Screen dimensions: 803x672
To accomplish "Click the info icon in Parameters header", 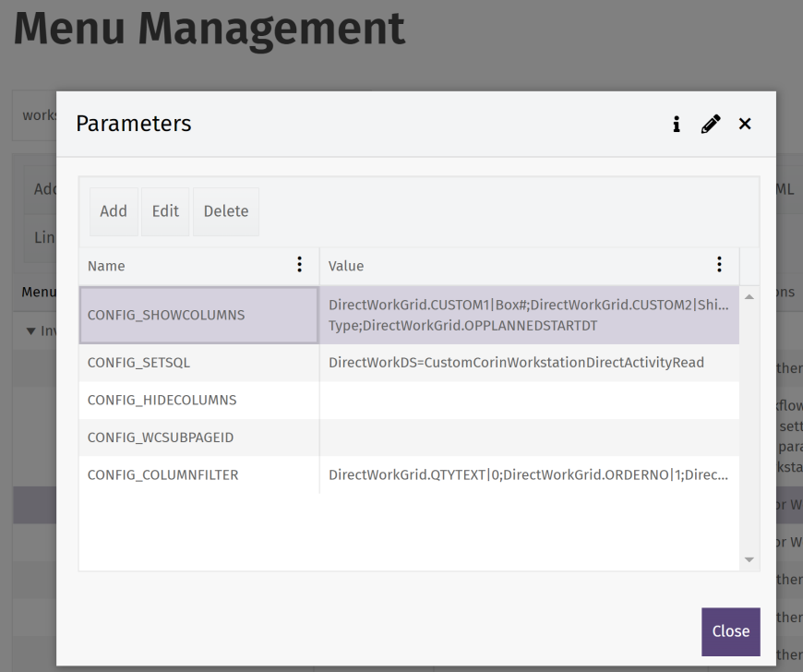I will [x=677, y=124].
